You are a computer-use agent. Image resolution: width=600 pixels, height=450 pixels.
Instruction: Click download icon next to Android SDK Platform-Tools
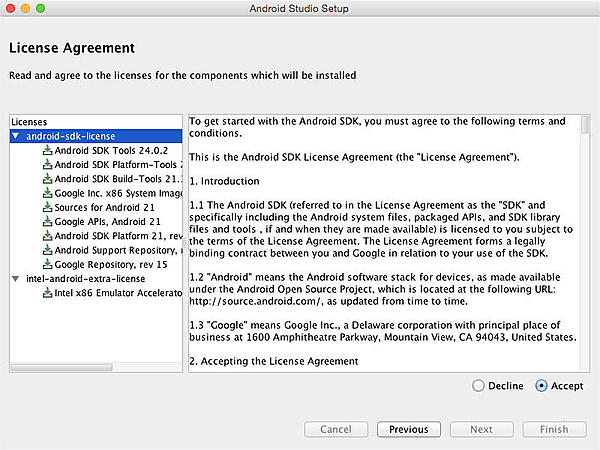click(x=47, y=164)
